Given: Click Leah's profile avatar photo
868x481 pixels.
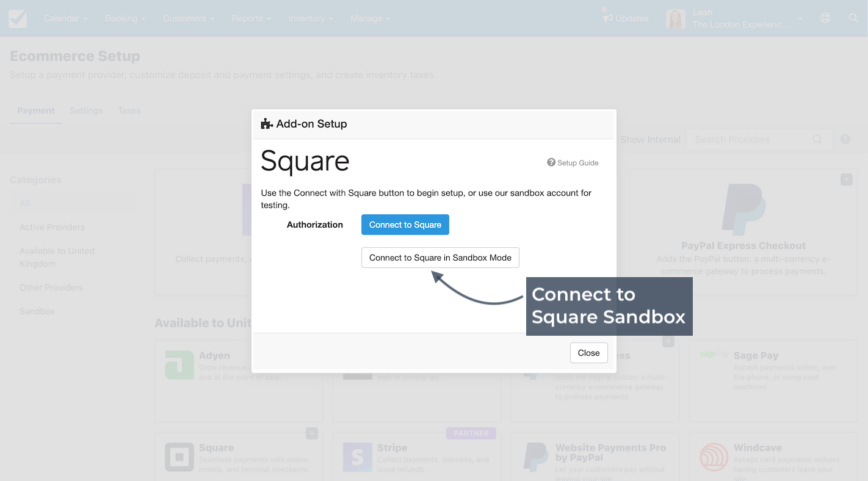Looking at the screenshot, I should (x=676, y=19).
